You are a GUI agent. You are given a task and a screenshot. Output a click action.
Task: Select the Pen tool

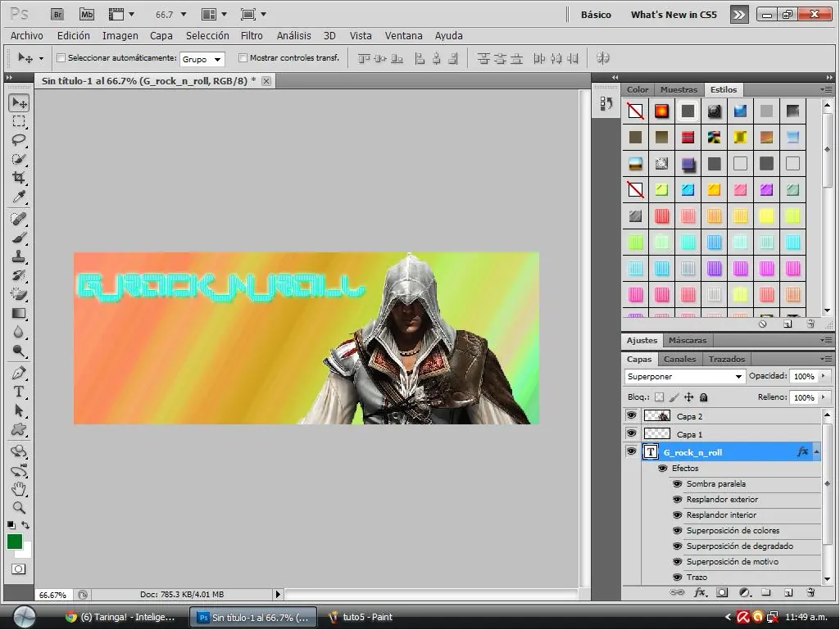[20, 373]
